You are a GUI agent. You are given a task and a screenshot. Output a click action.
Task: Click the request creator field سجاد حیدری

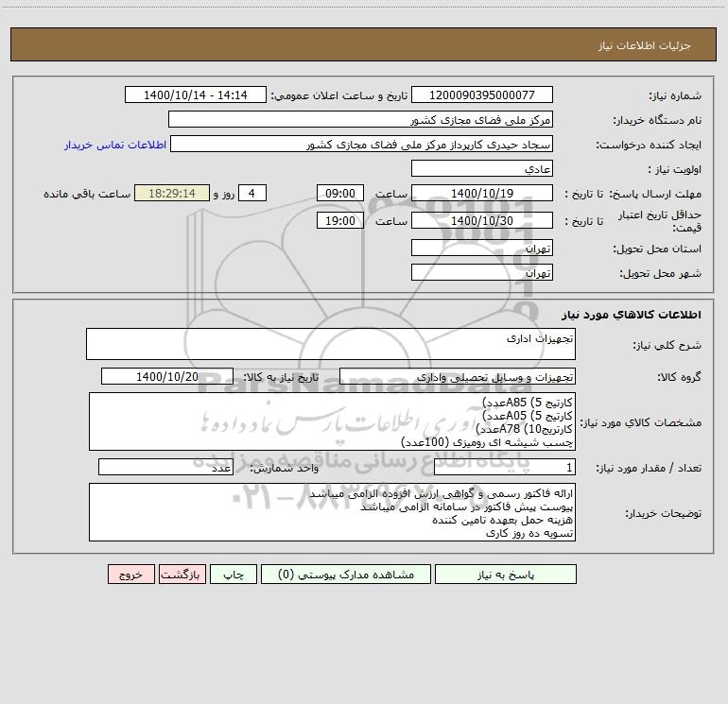tap(362, 144)
